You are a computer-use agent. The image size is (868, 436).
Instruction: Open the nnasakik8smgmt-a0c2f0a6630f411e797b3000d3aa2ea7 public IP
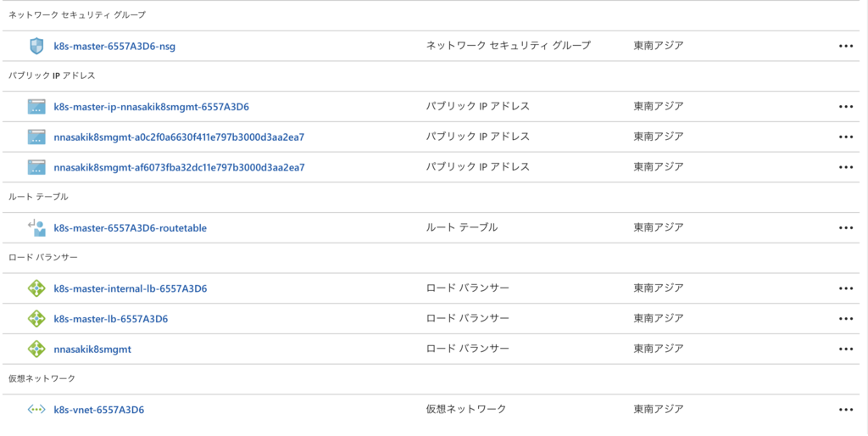pyautogui.click(x=179, y=137)
